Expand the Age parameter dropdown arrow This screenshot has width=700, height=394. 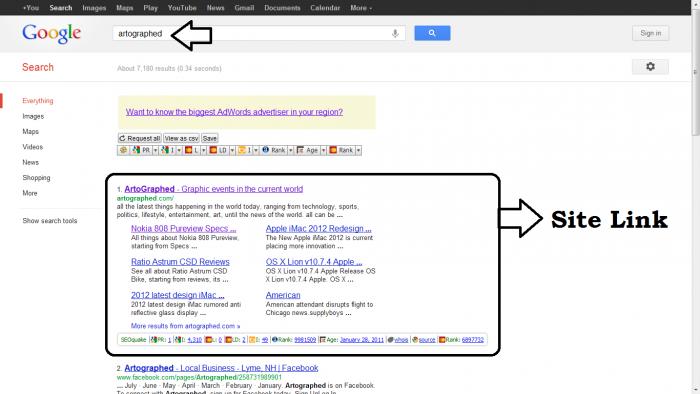[x=323, y=150]
